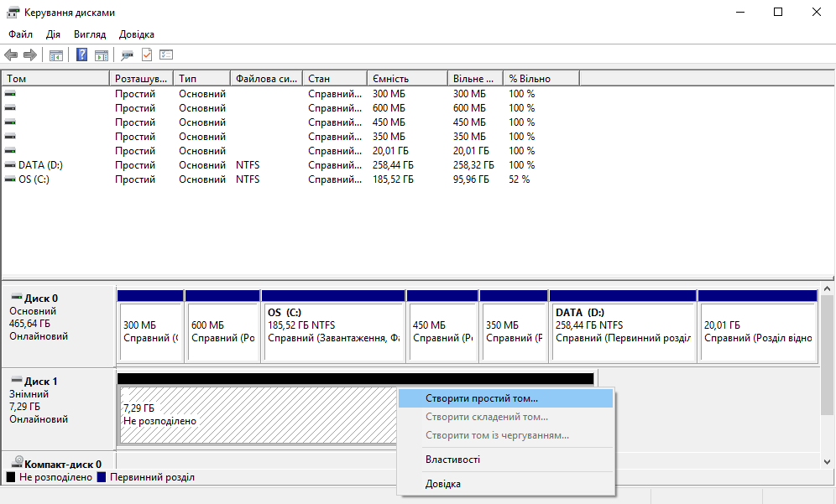Open the Файл menu

(20, 34)
